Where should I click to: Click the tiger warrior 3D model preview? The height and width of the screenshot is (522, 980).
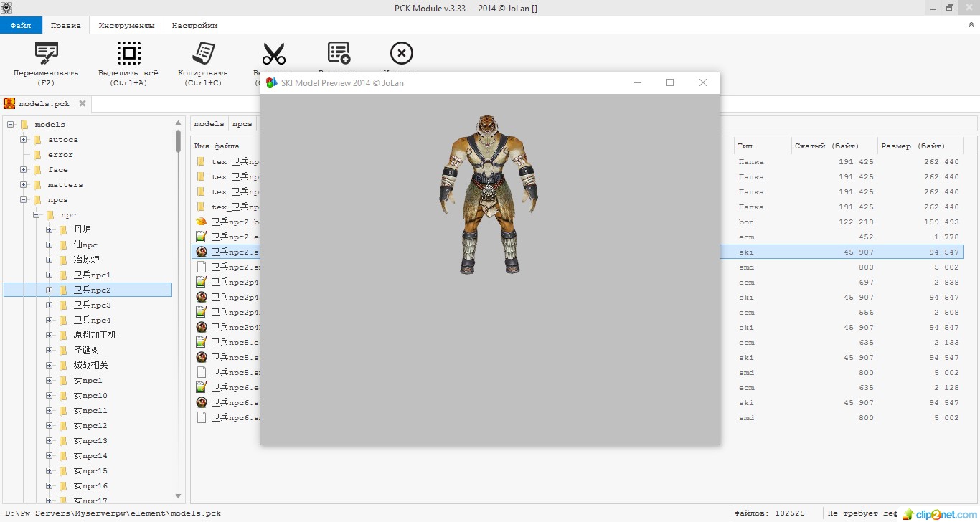[489, 194]
